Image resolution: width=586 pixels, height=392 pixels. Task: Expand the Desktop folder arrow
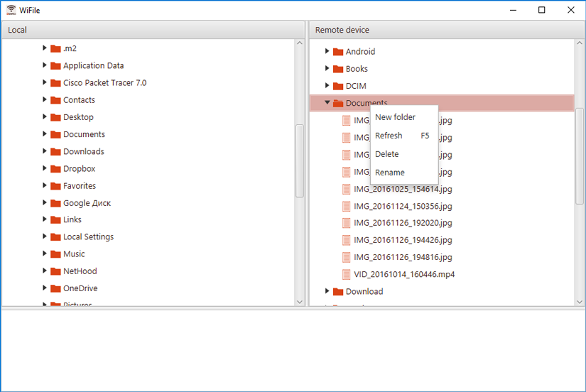[45, 116]
